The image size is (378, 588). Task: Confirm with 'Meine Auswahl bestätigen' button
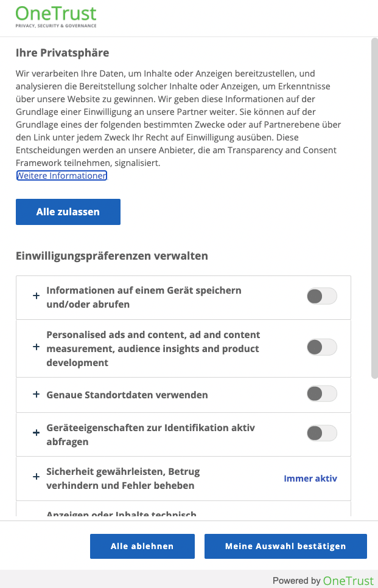pos(285,546)
